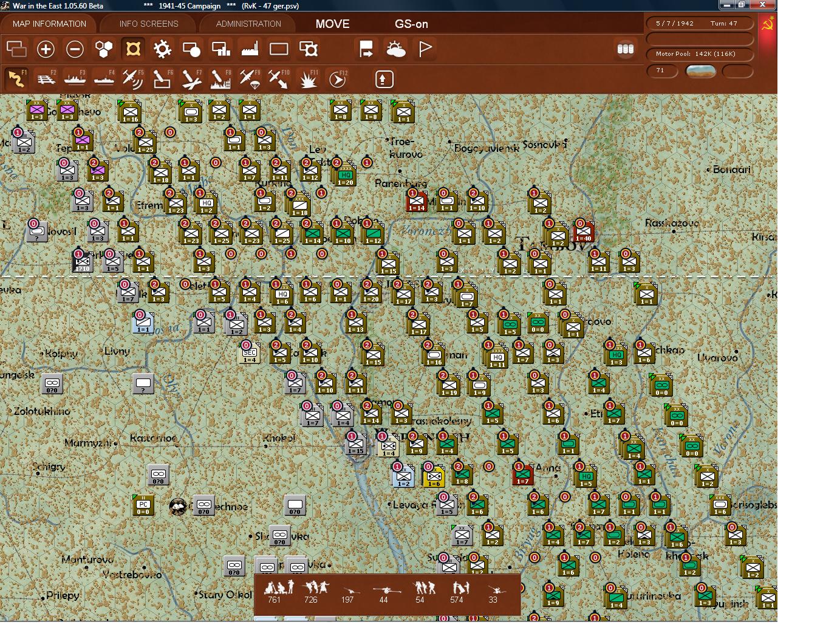Click the Turn: 47 indicator
This screenshot has height=630, width=840.
point(724,23)
